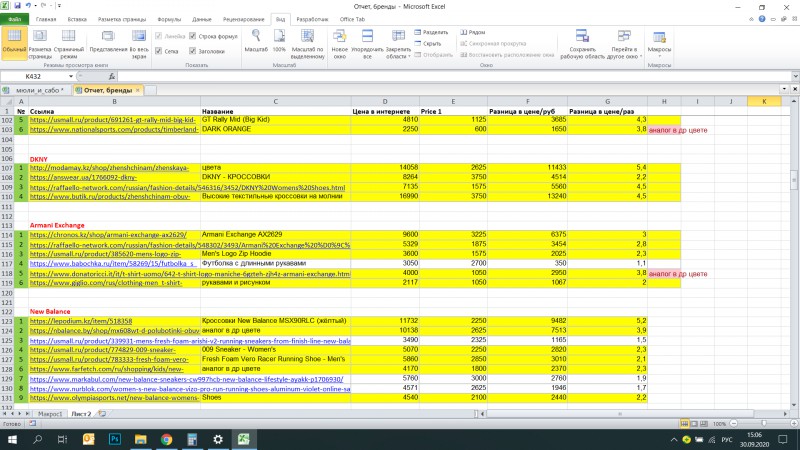Expand the formula bar with right-edge arrow
800x450 pixels.
[795, 77]
